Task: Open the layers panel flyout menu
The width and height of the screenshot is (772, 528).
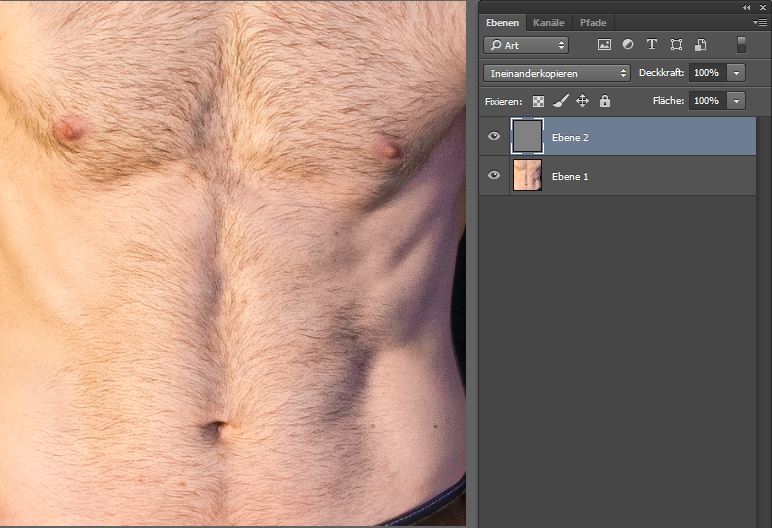Action: tap(760, 22)
